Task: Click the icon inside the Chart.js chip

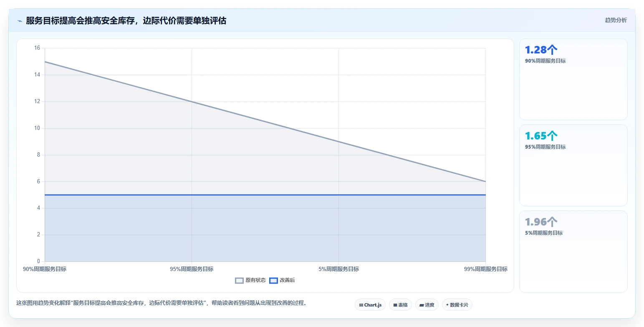Action: pyautogui.click(x=361, y=305)
